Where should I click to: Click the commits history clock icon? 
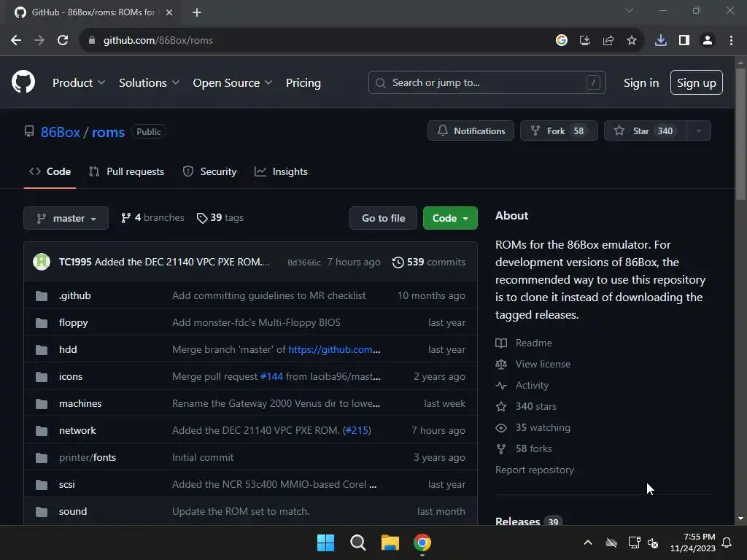click(398, 262)
